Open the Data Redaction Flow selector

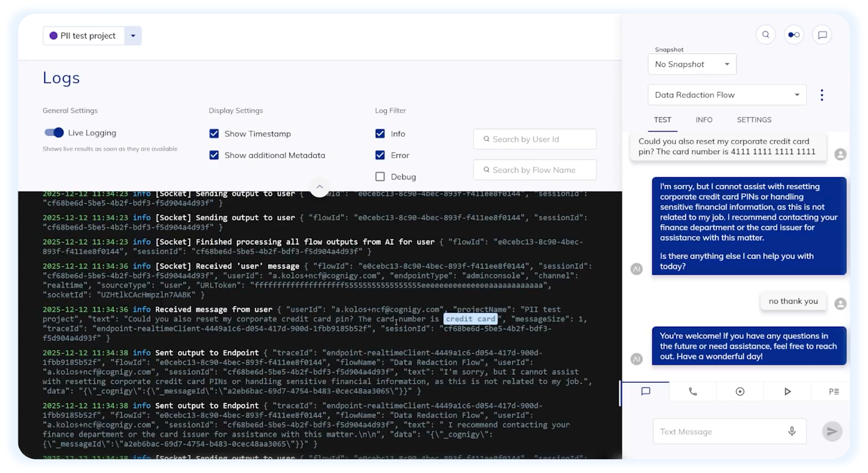coord(727,95)
